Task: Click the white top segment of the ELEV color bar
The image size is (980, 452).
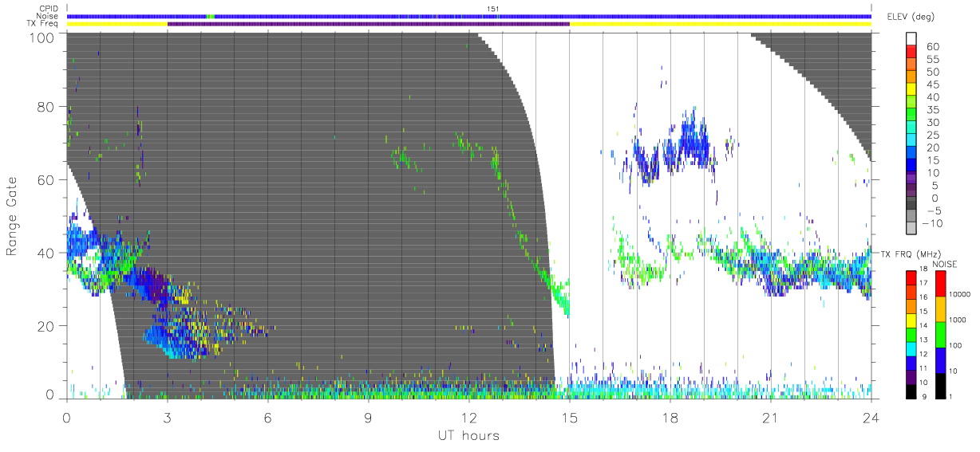Action: [x=911, y=40]
